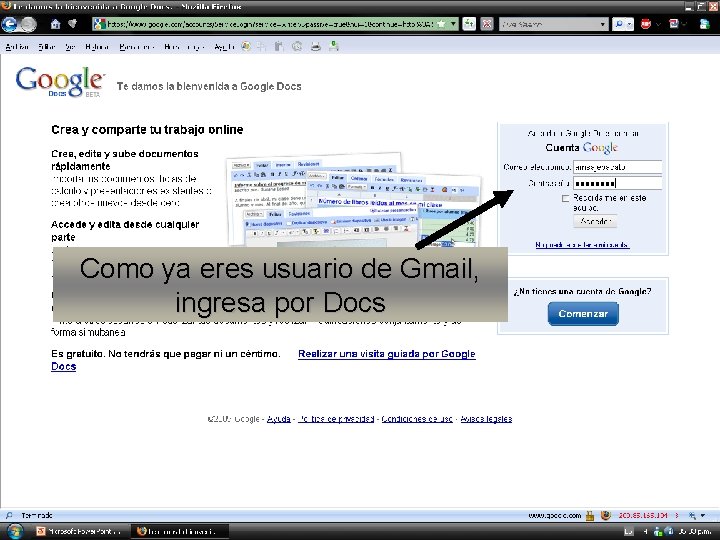
Task: Click the green reload page icon
Action: coord(469,24)
